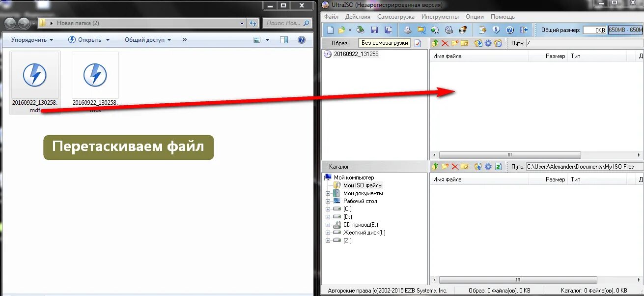Click the upper Путь field showing /
This screenshot has width=644, height=296.
pos(584,43)
